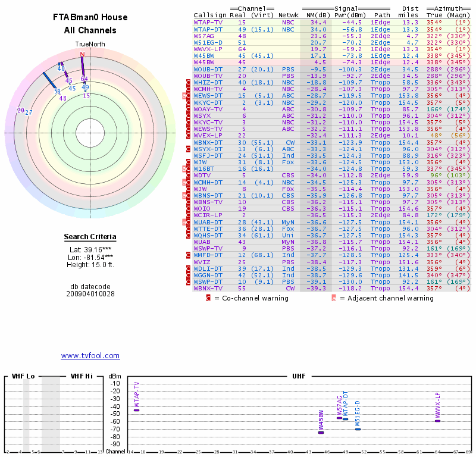Click the co-channel warning icon beside WDLI-DT

pyautogui.click(x=188, y=269)
